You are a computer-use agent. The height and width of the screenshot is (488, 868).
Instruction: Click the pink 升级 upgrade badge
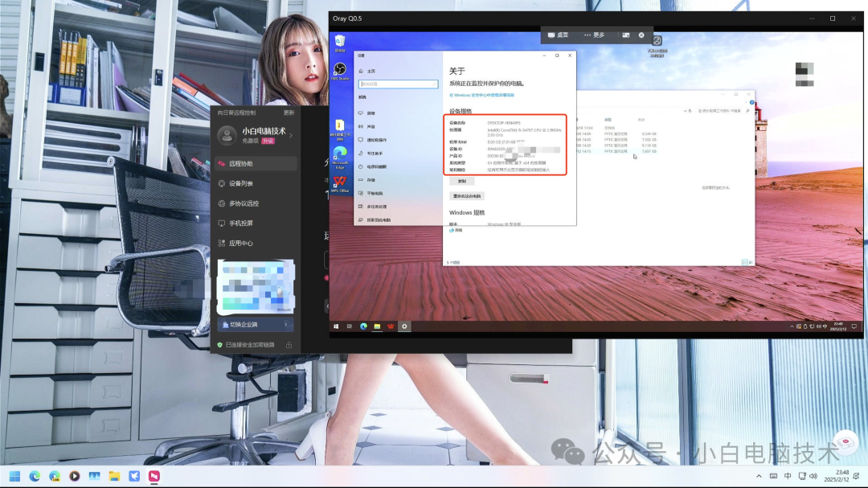click(268, 141)
